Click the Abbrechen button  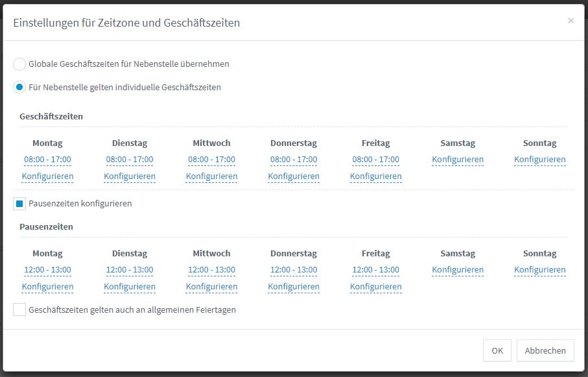(x=545, y=350)
